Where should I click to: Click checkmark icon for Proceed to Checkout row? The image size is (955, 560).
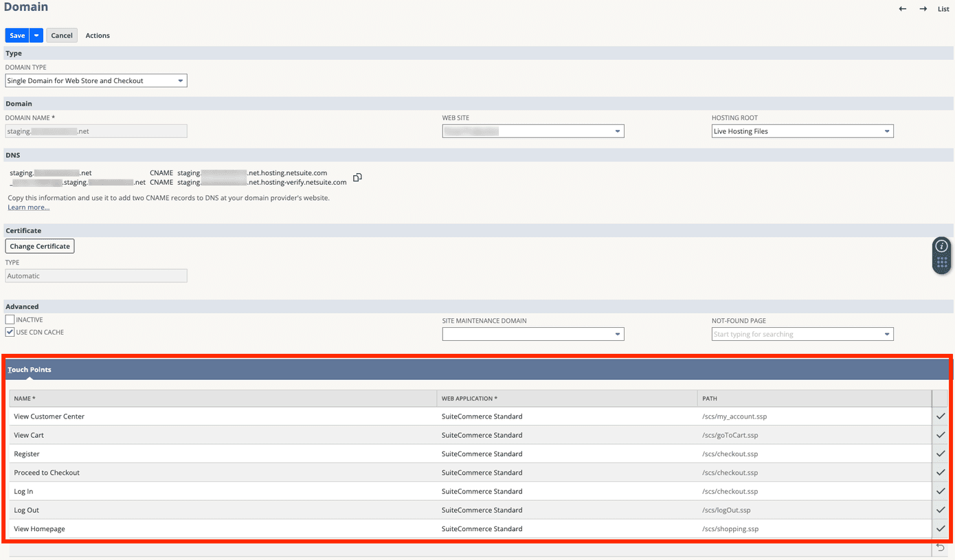tap(941, 473)
